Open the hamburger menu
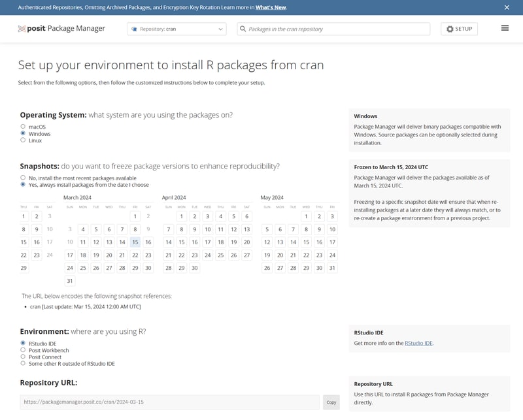Viewport: 523px width, 420px height. point(505,28)
